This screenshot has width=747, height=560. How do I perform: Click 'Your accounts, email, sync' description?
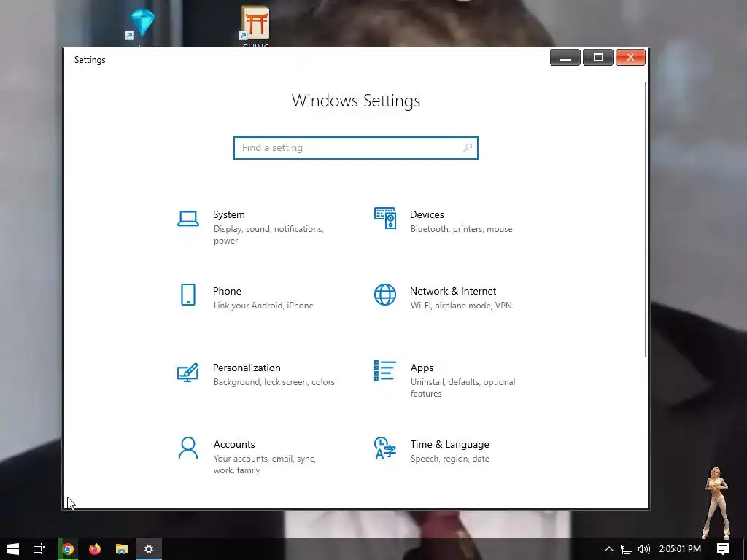coord(264,464)
